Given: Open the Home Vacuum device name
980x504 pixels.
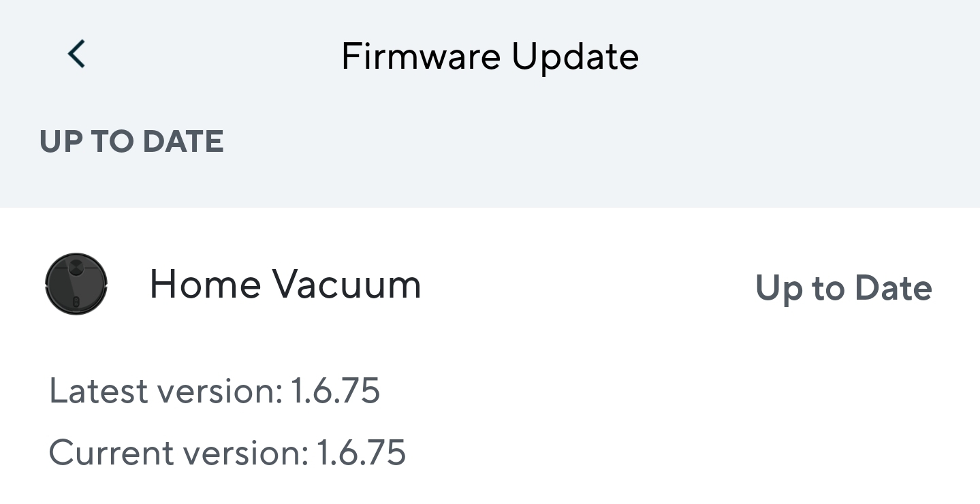Looking at the screenshot, I should point(285,284).
